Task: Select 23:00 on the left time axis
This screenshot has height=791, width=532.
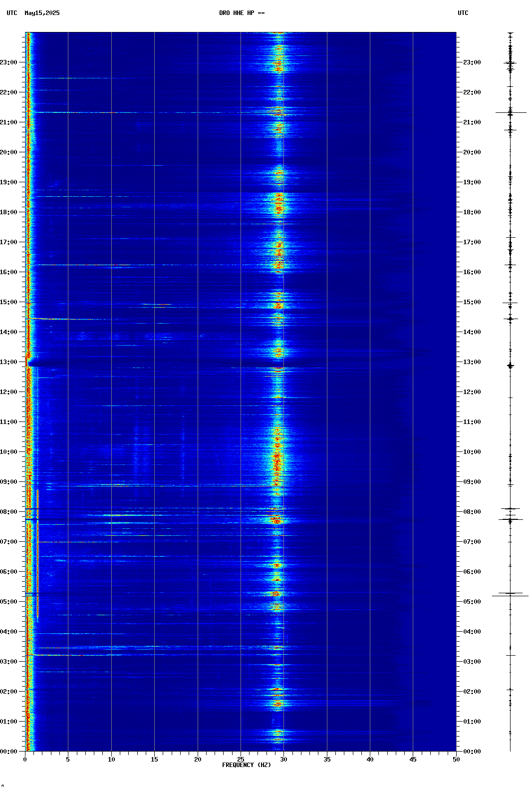Action: click(x=8, y=62)
